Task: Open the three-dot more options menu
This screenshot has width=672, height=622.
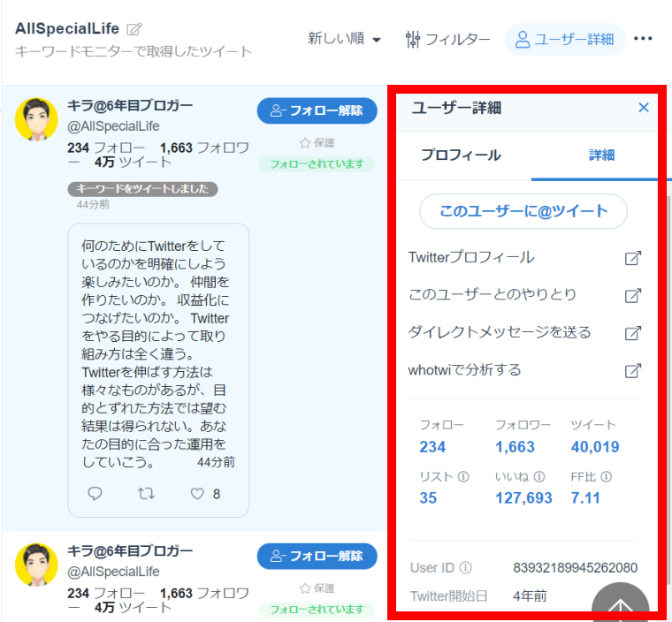Action: 643,39
